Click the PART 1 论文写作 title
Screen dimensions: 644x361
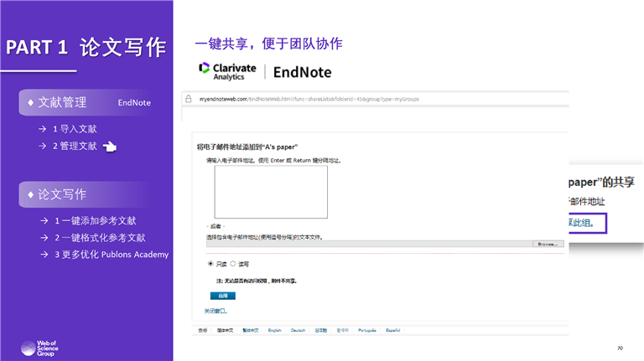tap(86, 47)
